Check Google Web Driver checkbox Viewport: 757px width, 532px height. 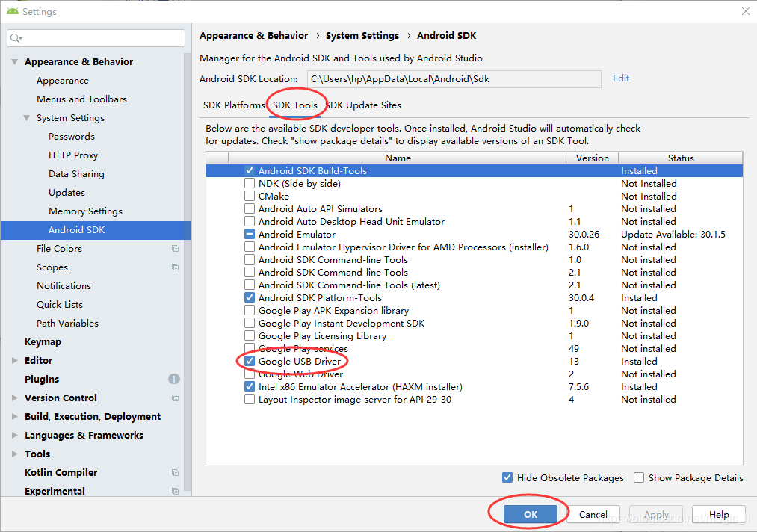tap(250, 374)
